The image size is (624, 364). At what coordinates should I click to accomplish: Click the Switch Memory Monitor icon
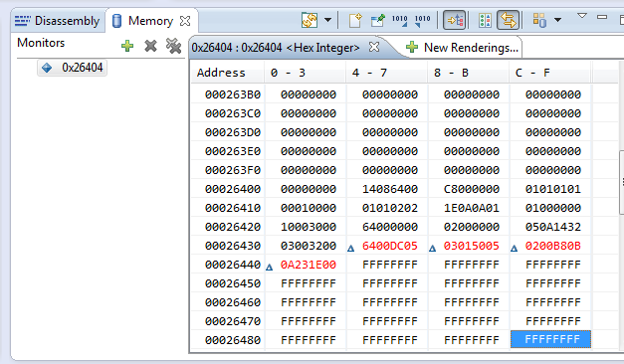pos(539,20)
